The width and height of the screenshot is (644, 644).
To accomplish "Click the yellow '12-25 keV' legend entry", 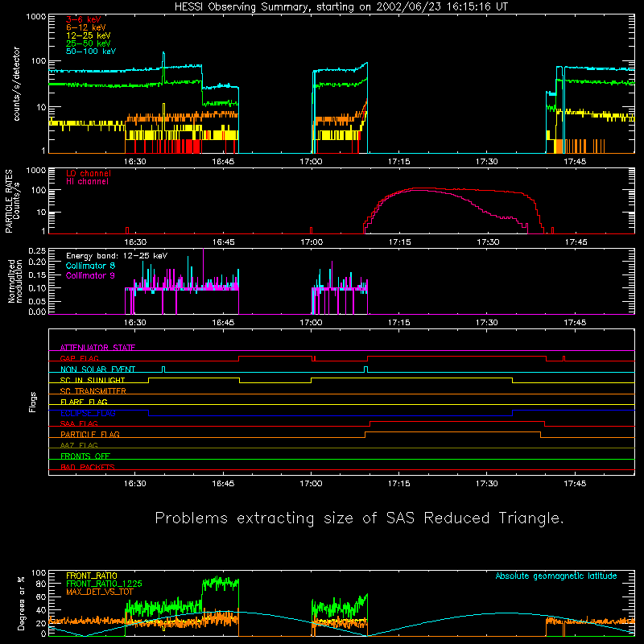I will click(x=89, y=35).
